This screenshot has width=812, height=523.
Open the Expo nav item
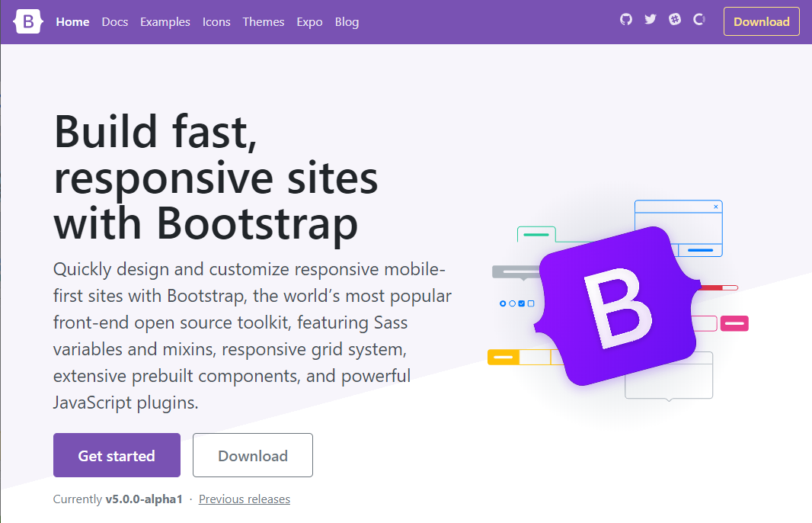click(310, 22)
